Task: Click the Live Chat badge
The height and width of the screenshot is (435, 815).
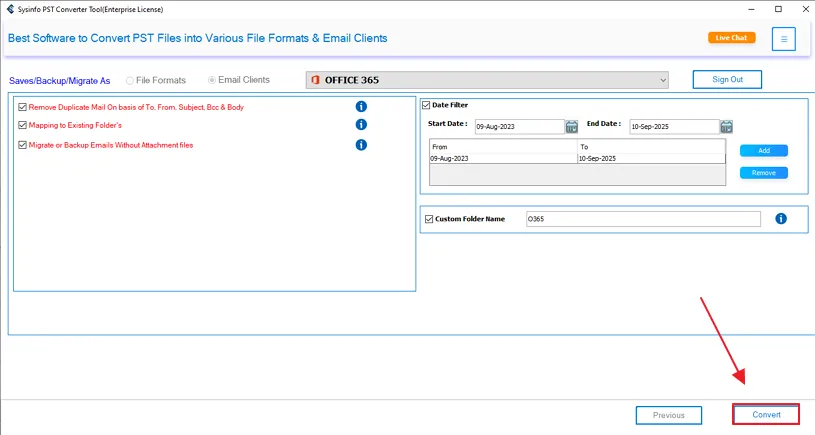Action: (x=731, y=38)
